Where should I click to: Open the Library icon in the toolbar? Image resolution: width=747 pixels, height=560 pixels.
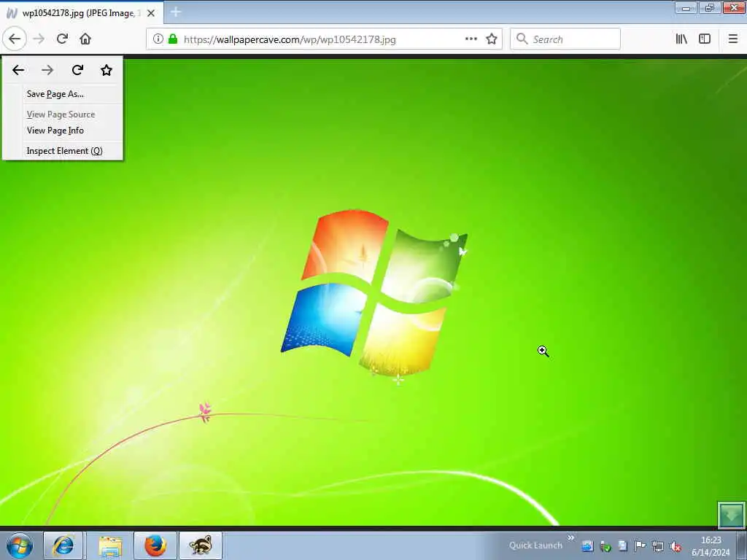pos(681,39)
